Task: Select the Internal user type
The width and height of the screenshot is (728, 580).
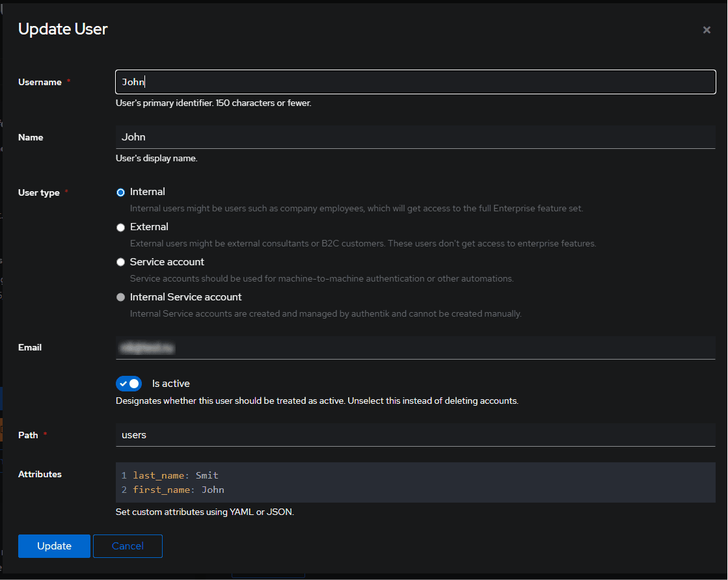Action: click(x=121, y=192)
